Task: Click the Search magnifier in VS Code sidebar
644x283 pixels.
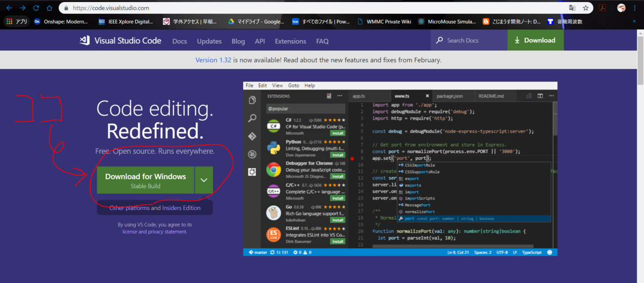Action: coord(252,118)
